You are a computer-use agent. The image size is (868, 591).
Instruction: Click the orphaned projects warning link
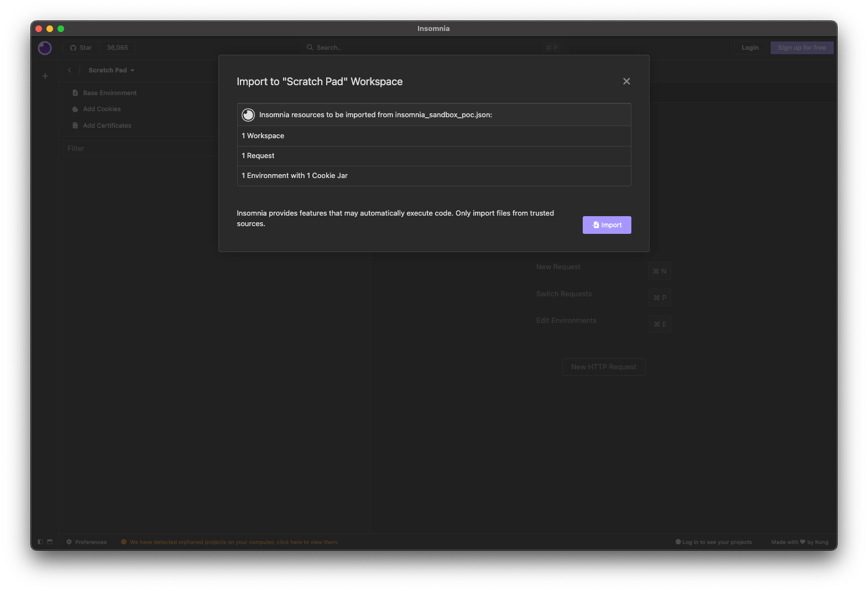tap(234, 542)
